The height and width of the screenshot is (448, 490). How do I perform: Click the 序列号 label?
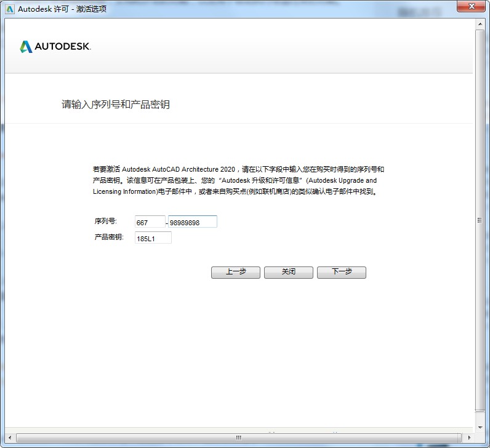coord(105,222)
